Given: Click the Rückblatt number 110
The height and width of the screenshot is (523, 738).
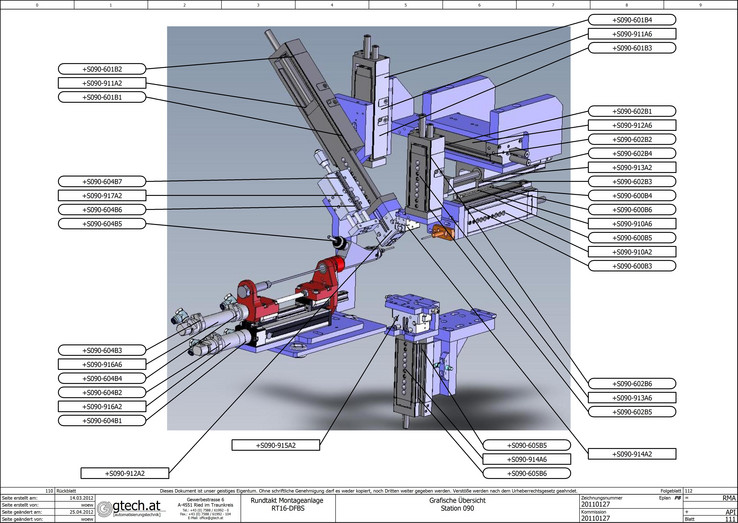Looking at the screenshot, I should 49,491.
